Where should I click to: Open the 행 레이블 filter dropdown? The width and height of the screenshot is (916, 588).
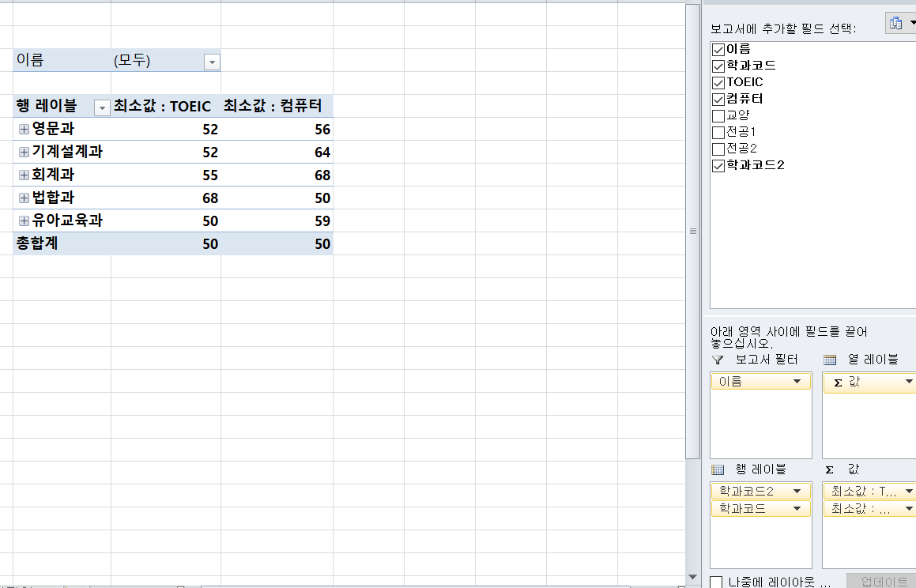tap(101, 107)
